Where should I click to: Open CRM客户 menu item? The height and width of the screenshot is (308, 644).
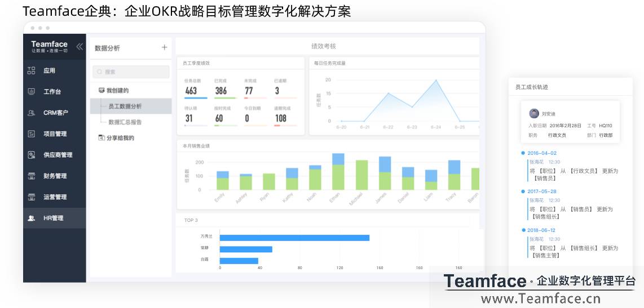[55, 113]
